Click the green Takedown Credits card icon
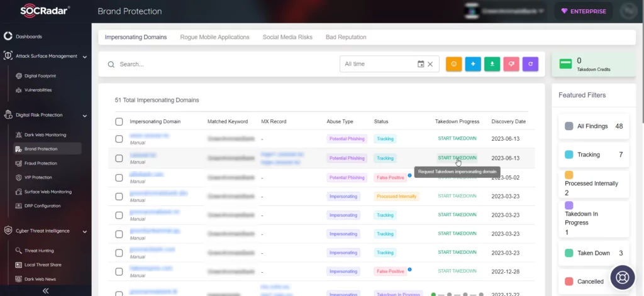644x296 pixels. (x=565, y=64)
